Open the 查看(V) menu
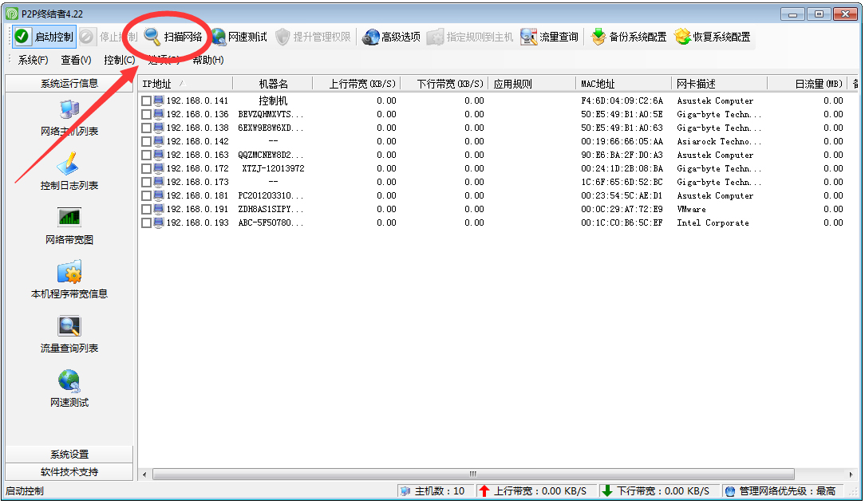The image size is (865, 504). (74, 60)
